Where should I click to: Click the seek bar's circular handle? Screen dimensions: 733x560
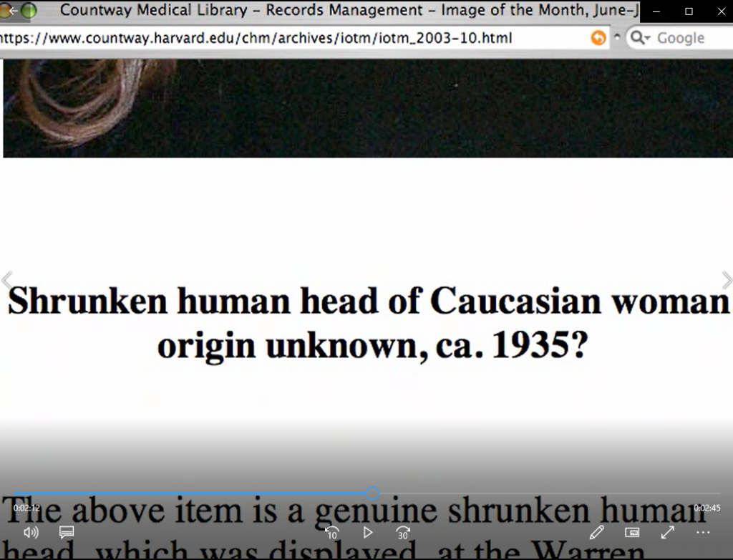click(372, 493)
